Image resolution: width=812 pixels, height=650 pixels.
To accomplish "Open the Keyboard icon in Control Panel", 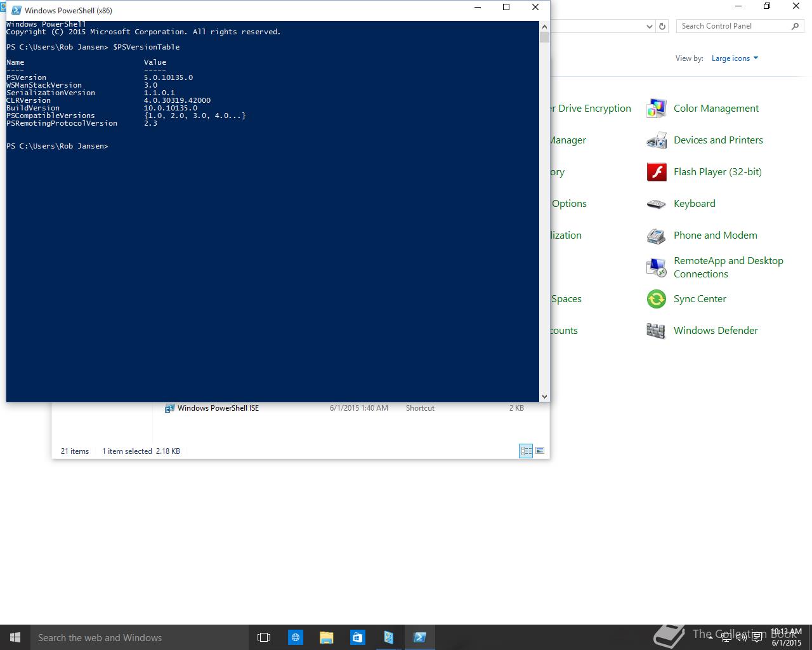I will 656,204.
